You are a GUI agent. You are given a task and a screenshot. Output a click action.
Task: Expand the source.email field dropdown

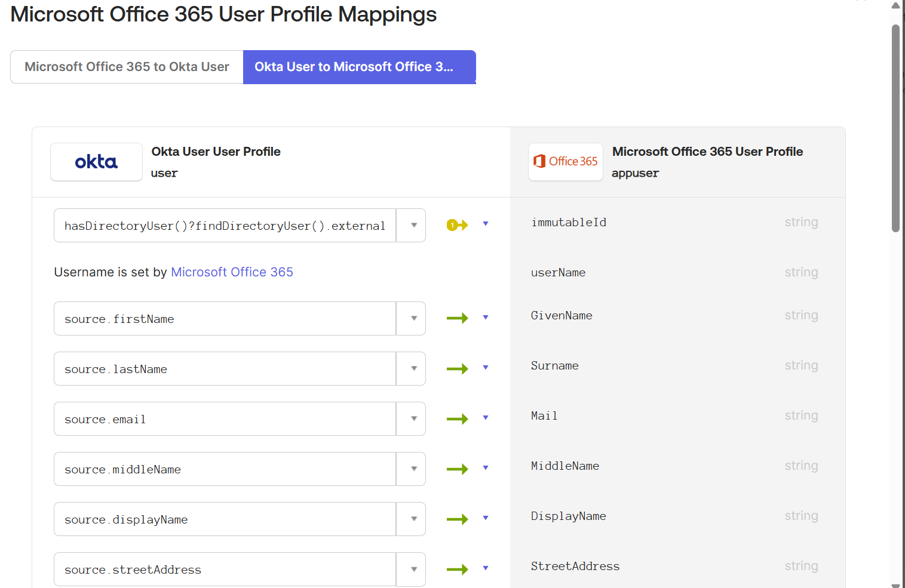[411, 418]
